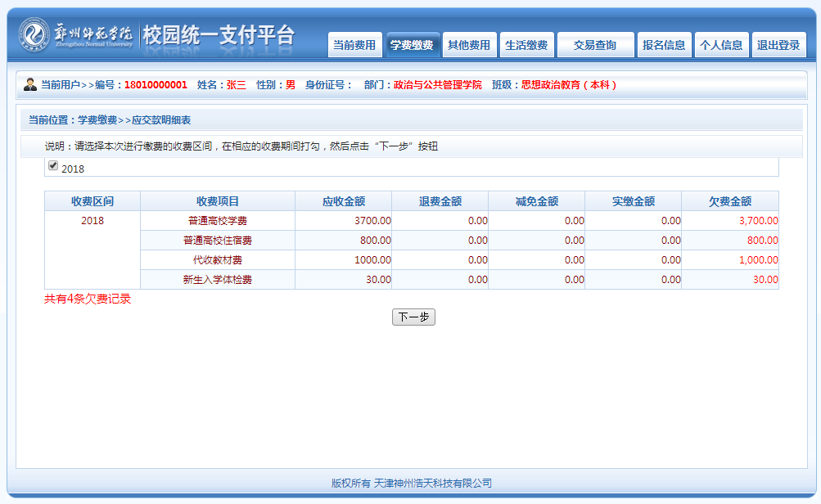Click the 收费项目 column header

click(215, 200)
